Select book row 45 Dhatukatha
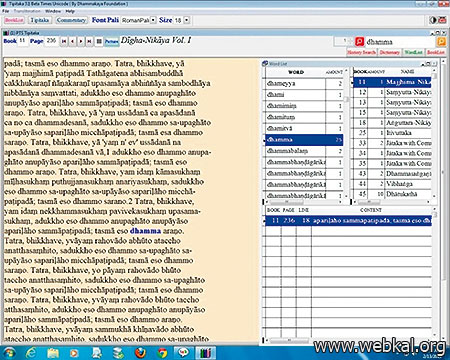The width and height of the screenshot is (450, 360). coord(392,194)
